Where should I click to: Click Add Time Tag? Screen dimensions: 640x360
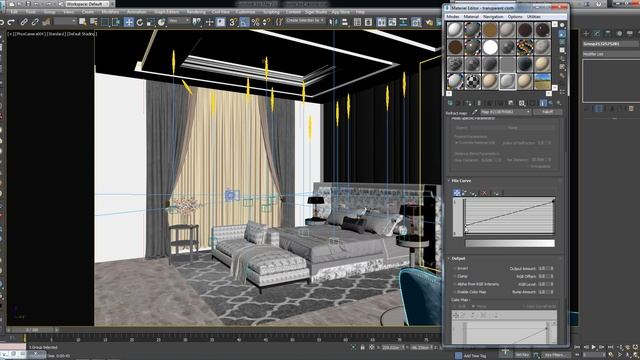click(475, 356)
